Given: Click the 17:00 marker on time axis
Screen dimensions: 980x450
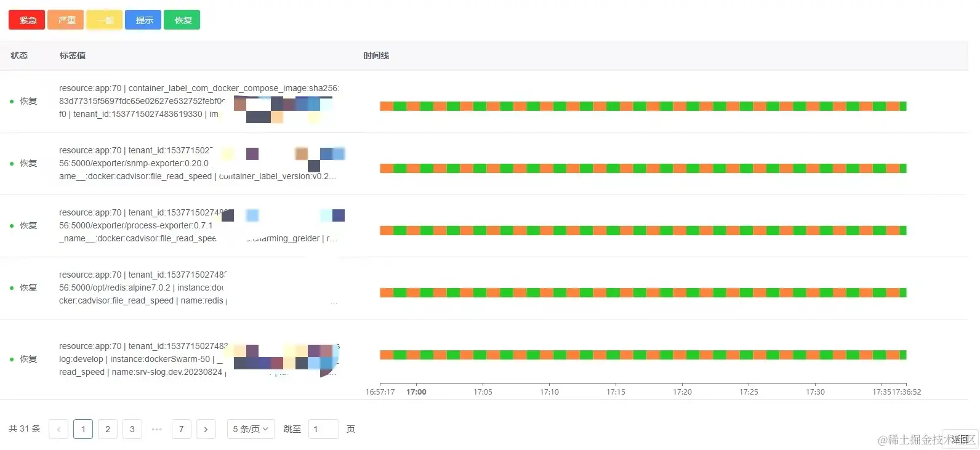Looking at the screenshot, I should tap(416, 392).
